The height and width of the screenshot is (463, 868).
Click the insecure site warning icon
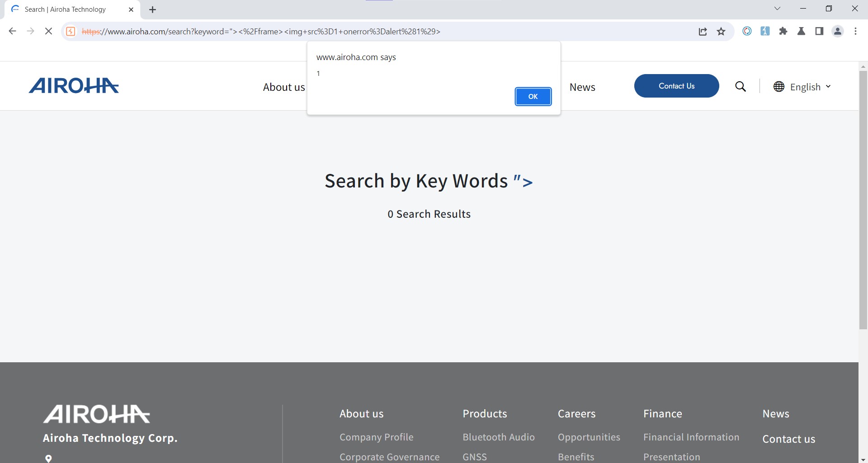[x=71, y=31]
